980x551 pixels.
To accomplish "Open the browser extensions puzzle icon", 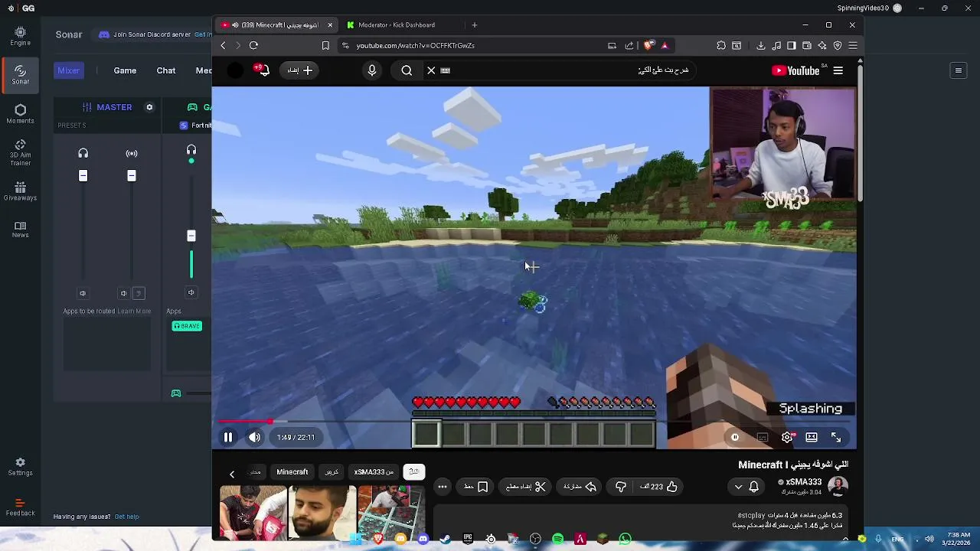I will (x=721, y=46).
